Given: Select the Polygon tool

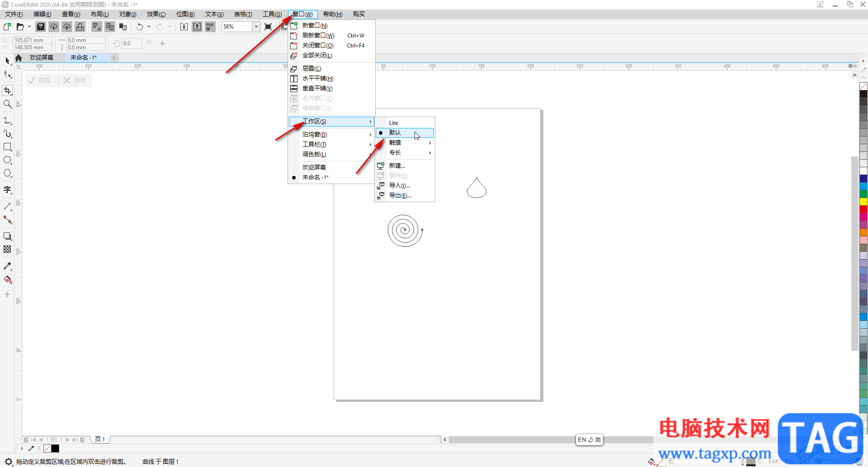Looking at the screenshot, I should tap(7, 173).
